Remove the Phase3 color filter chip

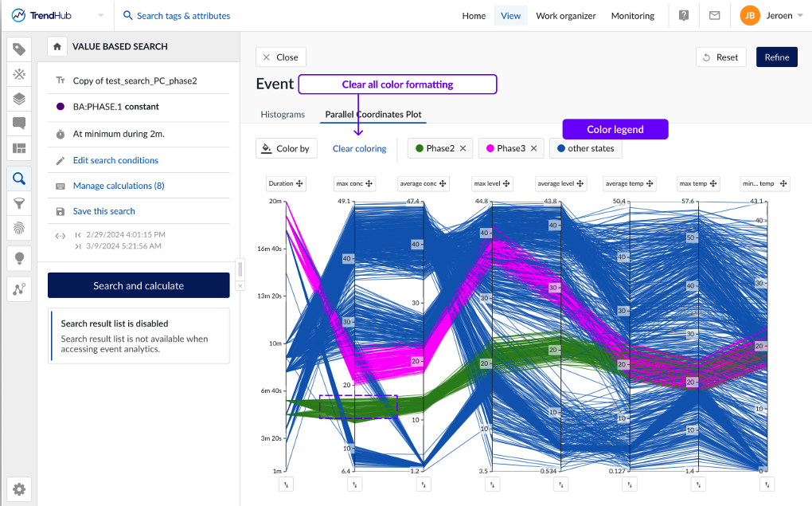click(534, 148)
